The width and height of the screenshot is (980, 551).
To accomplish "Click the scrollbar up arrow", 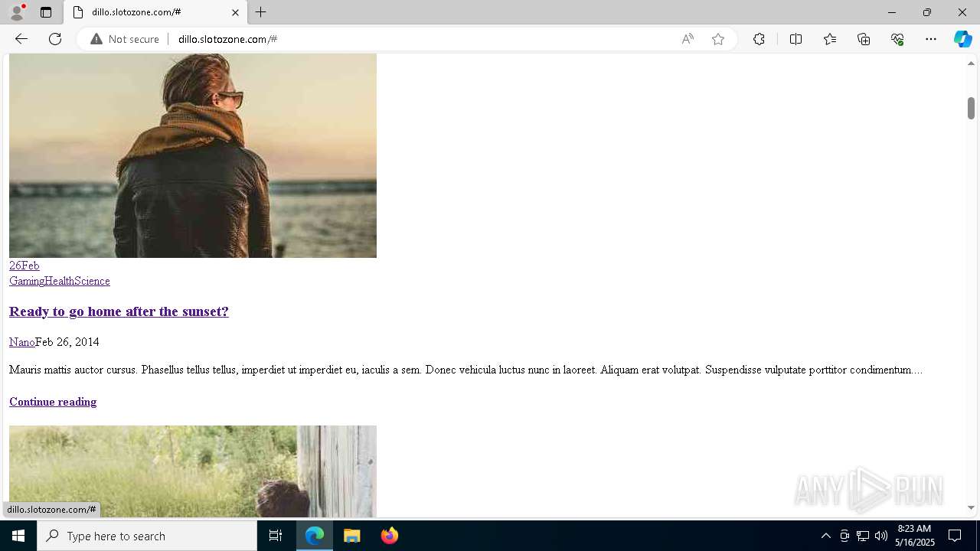I will coord(971,64).
